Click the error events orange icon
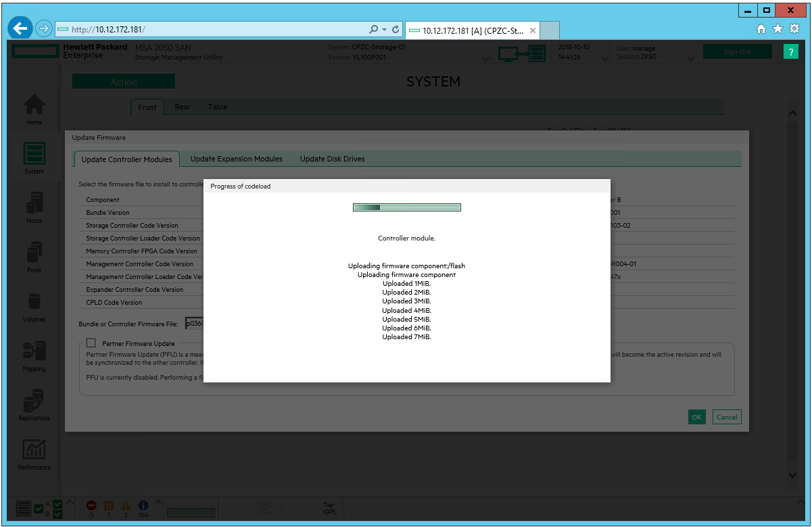 (108, 505)
